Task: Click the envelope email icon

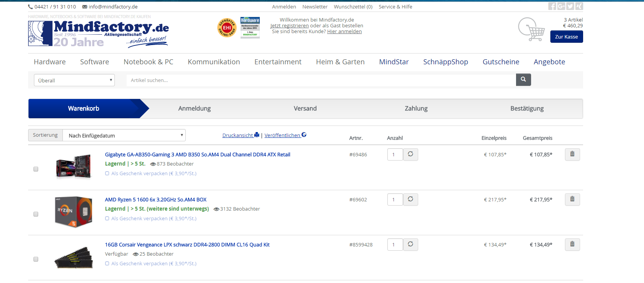Action: point(84,7)
